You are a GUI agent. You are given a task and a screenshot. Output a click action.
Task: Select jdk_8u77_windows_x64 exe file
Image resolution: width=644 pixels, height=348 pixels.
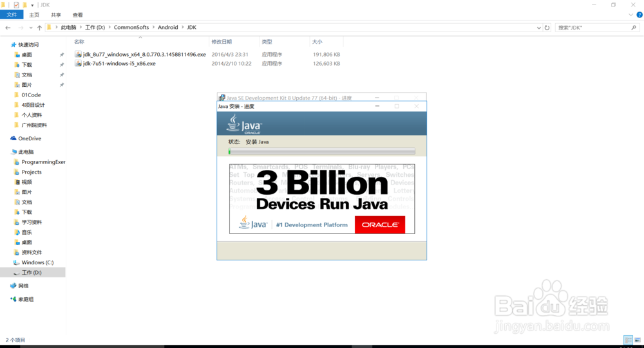pyautogui.click(x=144, y=54)
